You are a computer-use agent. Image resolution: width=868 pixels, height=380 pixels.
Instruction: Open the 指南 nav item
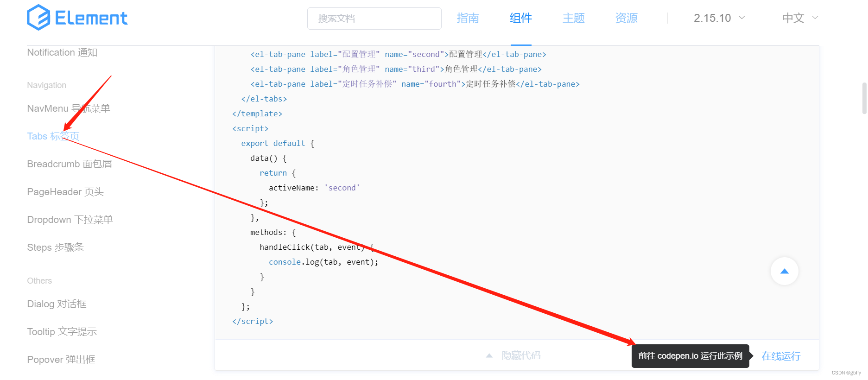coord(468,18)
